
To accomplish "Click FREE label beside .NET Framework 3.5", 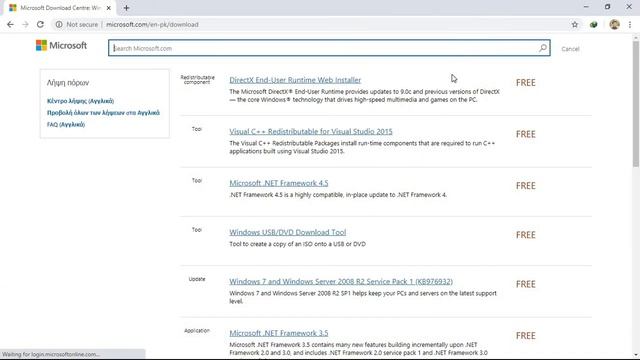I will tap(526, 336).
